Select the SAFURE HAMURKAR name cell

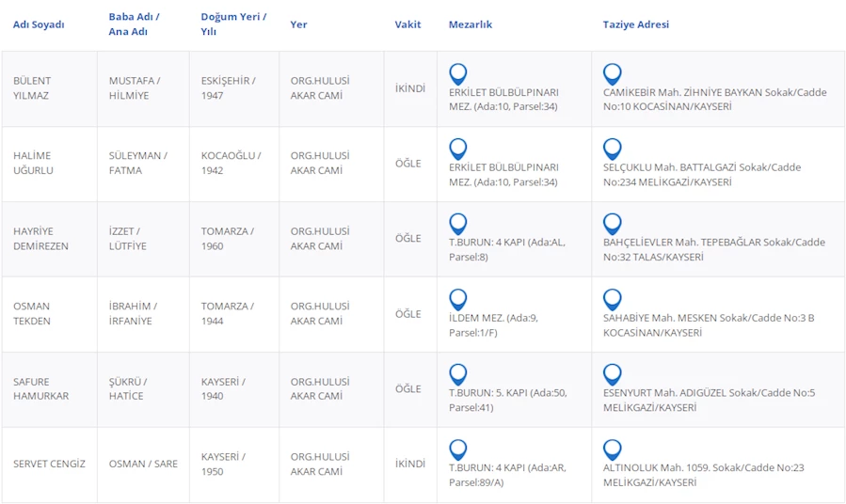40,388
